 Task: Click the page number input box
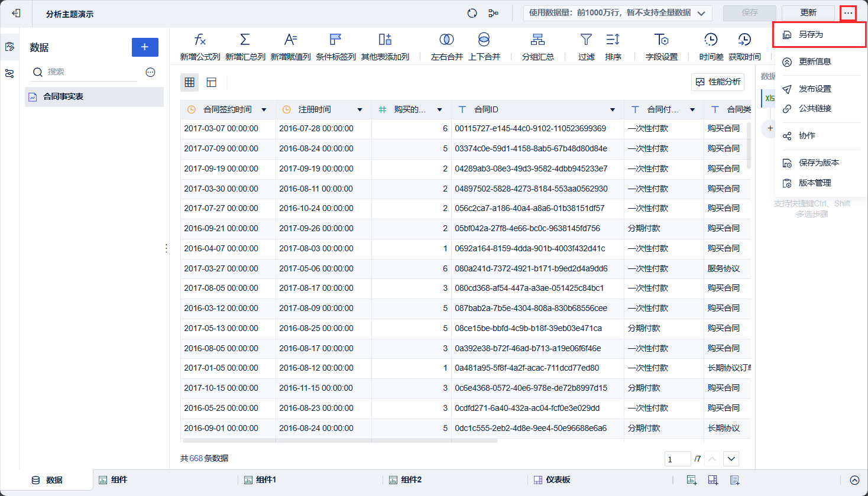tap(678, 459)
